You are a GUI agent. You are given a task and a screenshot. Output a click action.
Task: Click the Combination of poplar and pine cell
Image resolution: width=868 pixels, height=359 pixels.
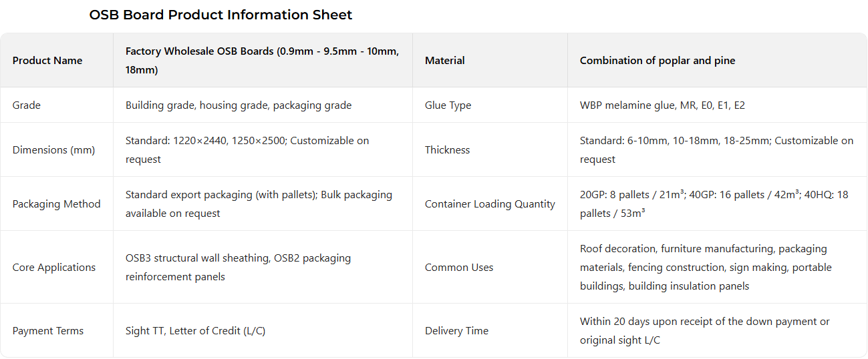tap(658, 61)
